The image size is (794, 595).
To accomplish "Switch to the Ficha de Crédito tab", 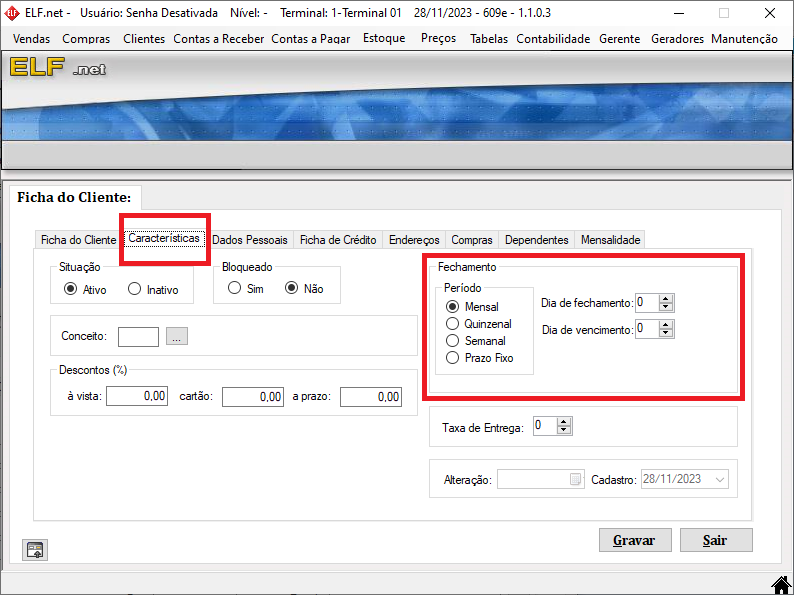I will coord(338,240).
